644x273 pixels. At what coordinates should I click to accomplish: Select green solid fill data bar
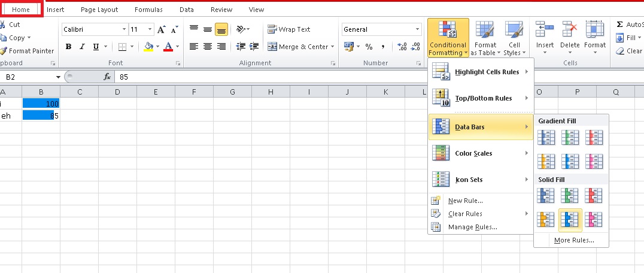[x=570, y=196]
